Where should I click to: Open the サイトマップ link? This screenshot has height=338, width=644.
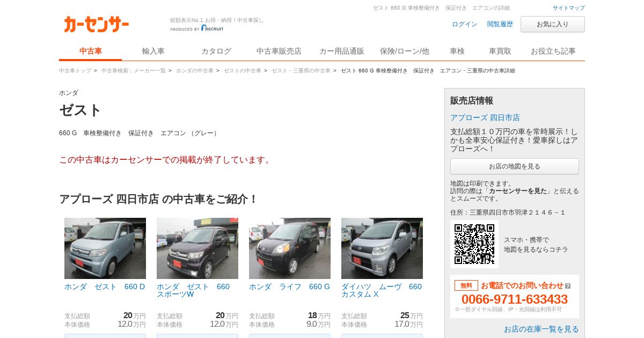[x=568, y=8]
